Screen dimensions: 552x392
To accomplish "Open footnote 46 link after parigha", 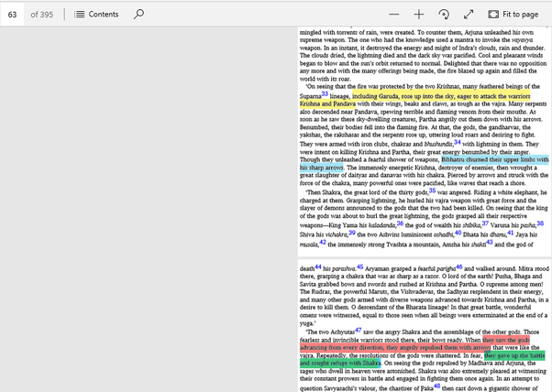I will click(458, 267).
